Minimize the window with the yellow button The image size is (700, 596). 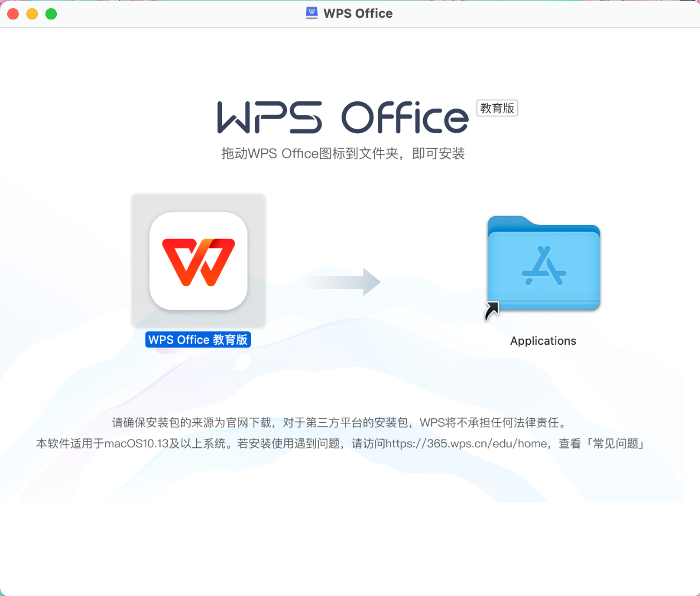point(32,14)
